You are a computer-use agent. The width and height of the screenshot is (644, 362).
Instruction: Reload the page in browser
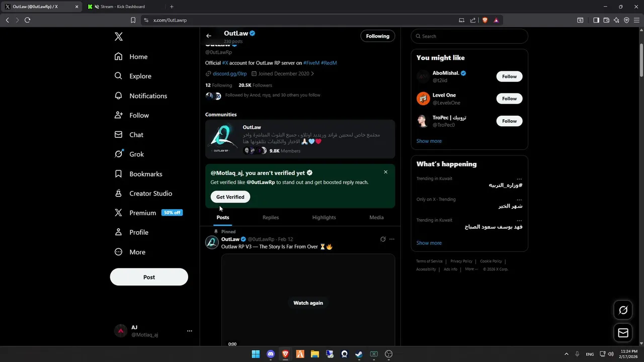(x=27, y=20)
